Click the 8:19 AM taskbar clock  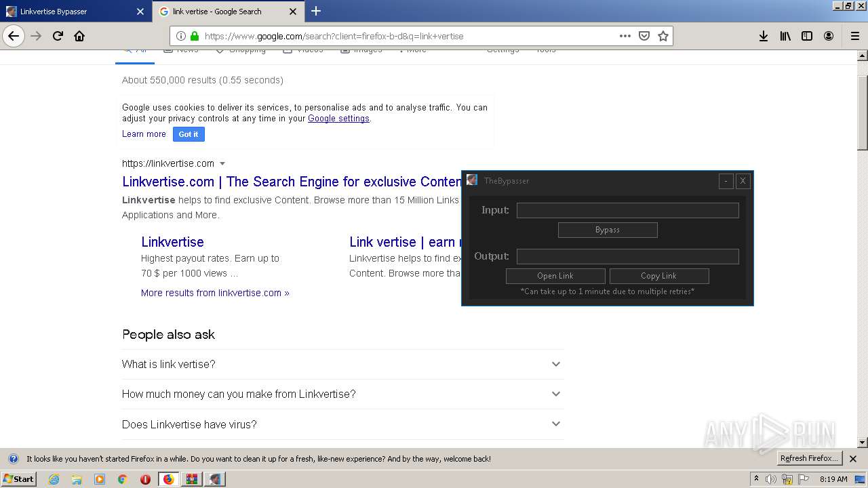tap(833, 479)
